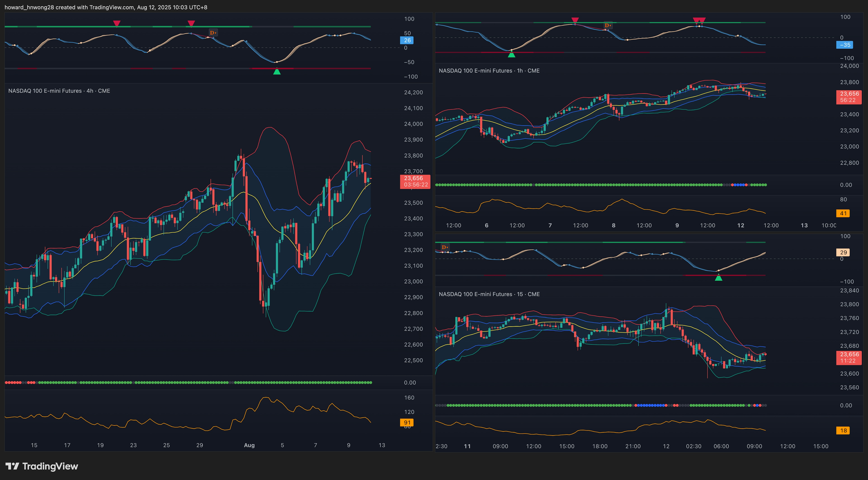Click the 23,840 level on 15-minute price axis
This screenshot has height=480, width=868.
point(849,290)
